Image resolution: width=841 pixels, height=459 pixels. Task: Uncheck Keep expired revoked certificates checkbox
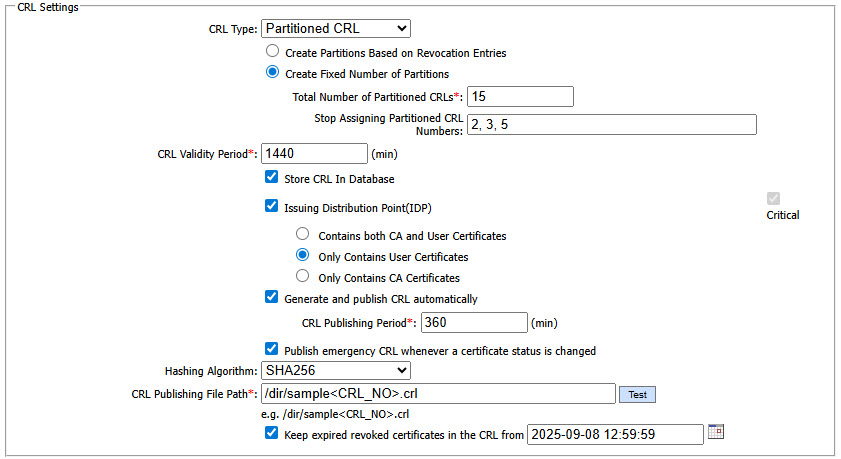tap(271, 434)
